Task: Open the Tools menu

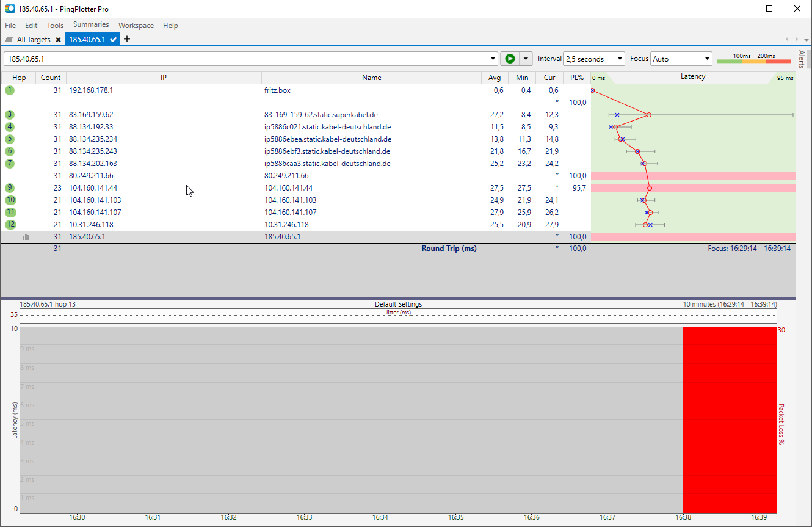Action: pyautogui.click(x=55, y=26)
